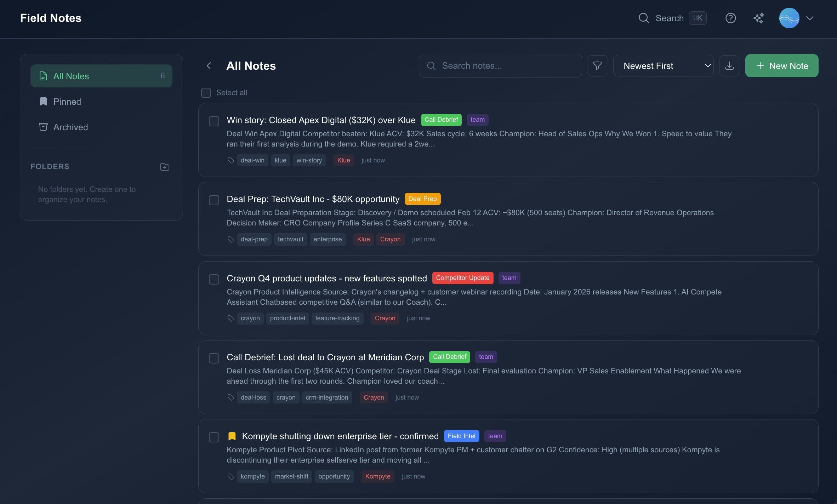Viewport: 837px width, 504px height.
Task: Click the help question mark icon
Action: 730,18
